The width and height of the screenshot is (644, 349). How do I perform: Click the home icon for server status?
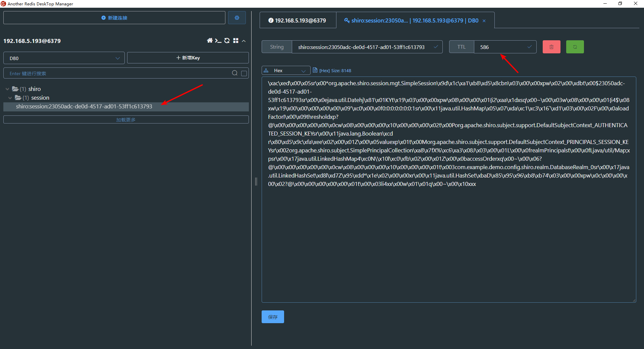pyautogui.click(x=210, y=40)
